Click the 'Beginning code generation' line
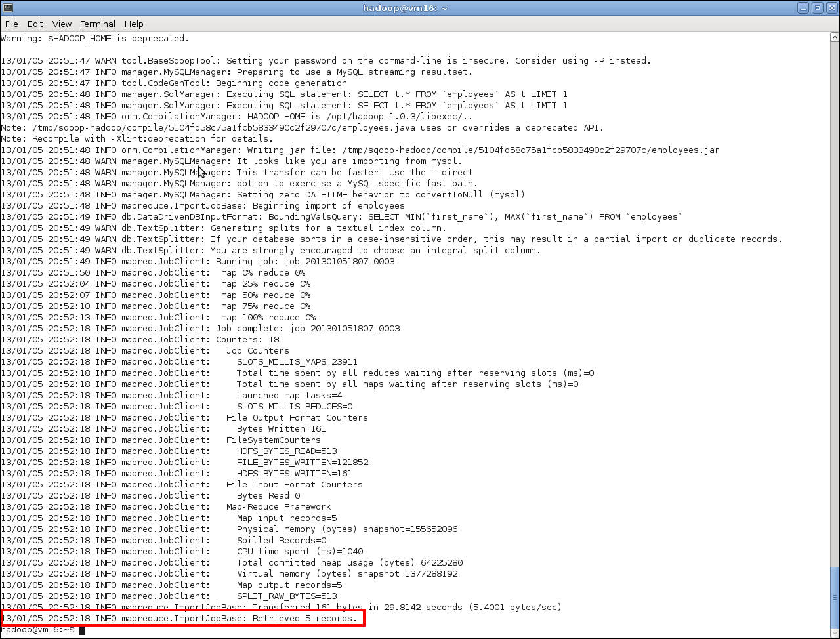 point(174,83)
